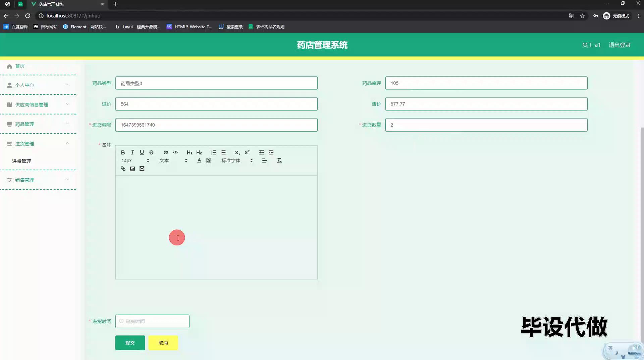The image size is (644, 360).
Task: Toggle bold formatting in the editor
Action: [x=123, y=152]
